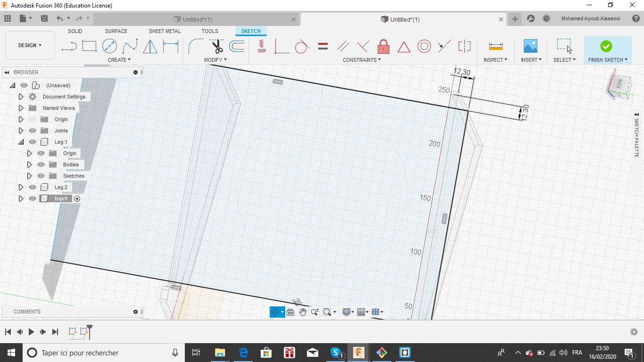
Task: Hide the Joints folder
Action: coord(33,131)
